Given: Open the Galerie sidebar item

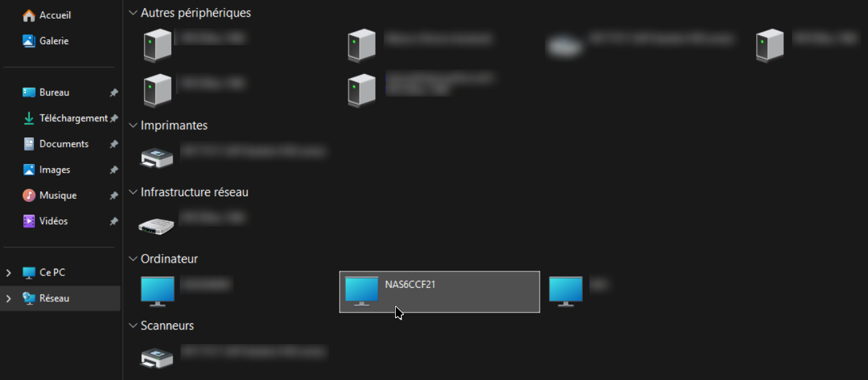Looking at the screenshot, I should tap(45, 41).
